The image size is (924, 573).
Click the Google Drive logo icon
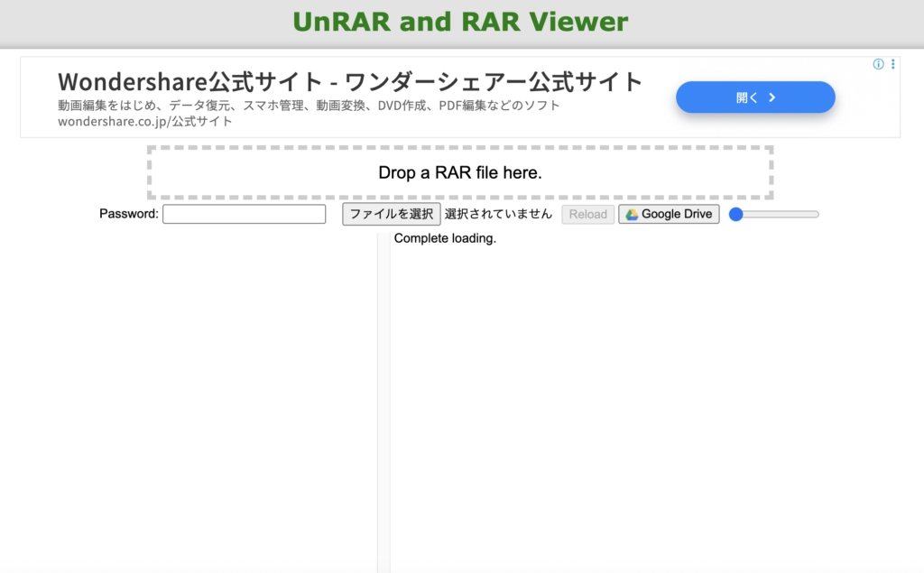[x=632, y=215]
